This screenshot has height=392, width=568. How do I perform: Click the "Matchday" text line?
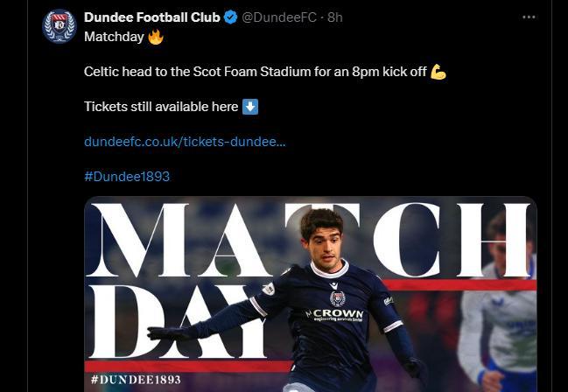coord(114,37)
